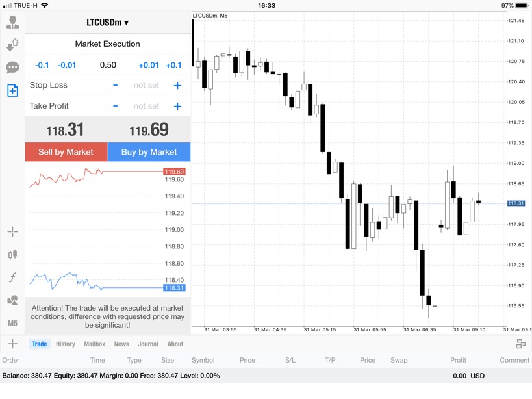Open the M5 timeframe selector
Image resolution: width=532 pixels, height=399 pixels.
tap(12, 323)
